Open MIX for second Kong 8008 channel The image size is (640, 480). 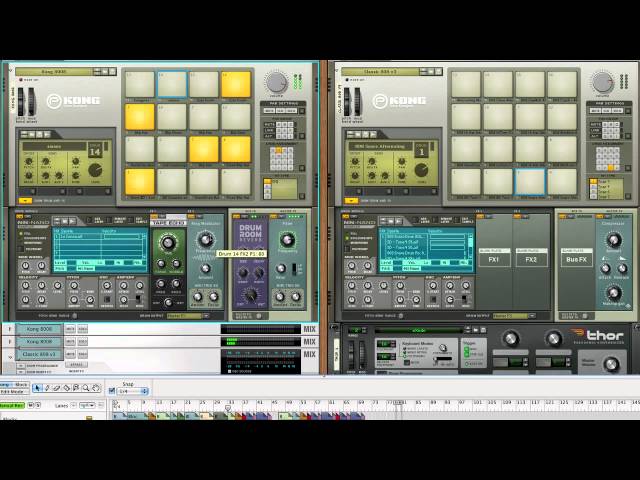coord(309,342)
